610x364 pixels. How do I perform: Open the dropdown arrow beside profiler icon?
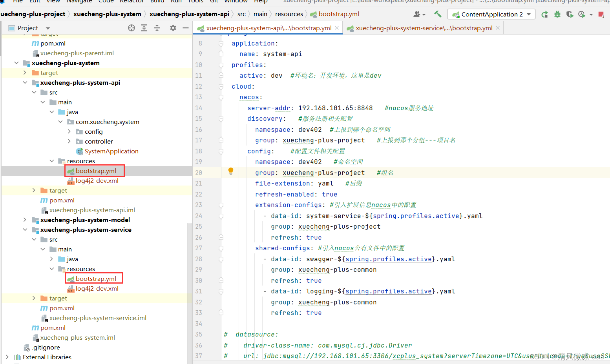pyautogui.click(x=591, y=15)
